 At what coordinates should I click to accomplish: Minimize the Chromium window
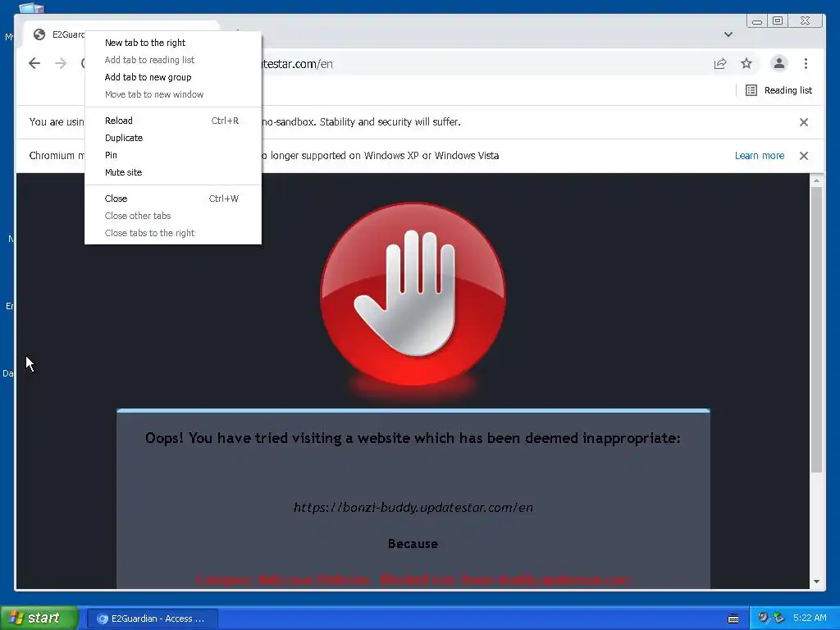click(757, 21)
